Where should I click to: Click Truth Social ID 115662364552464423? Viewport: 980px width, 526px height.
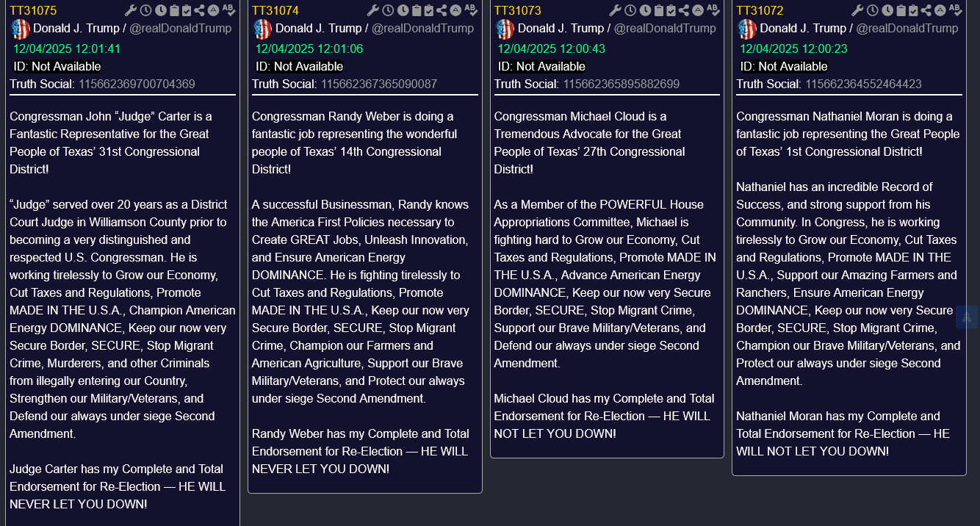tap(863, 84)
